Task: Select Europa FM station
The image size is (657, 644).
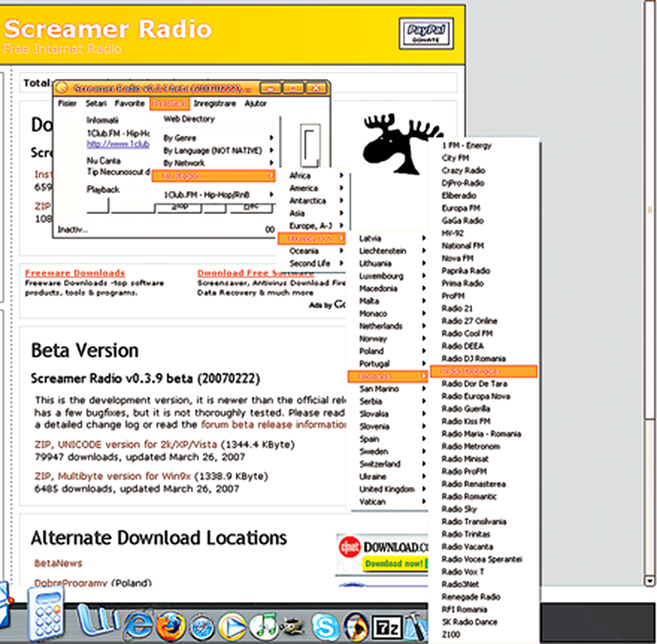Action: [484, 209]
